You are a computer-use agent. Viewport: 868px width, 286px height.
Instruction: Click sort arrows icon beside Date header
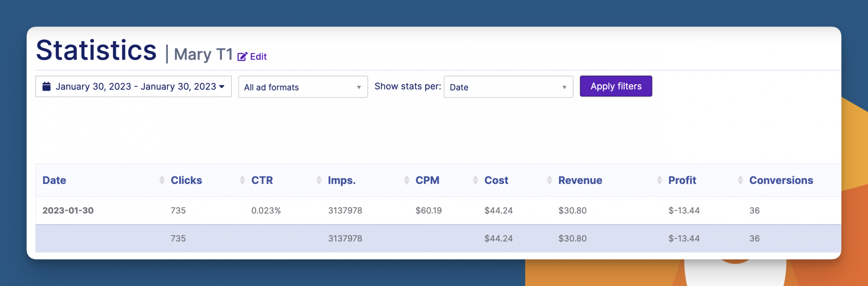click(162, 180)
